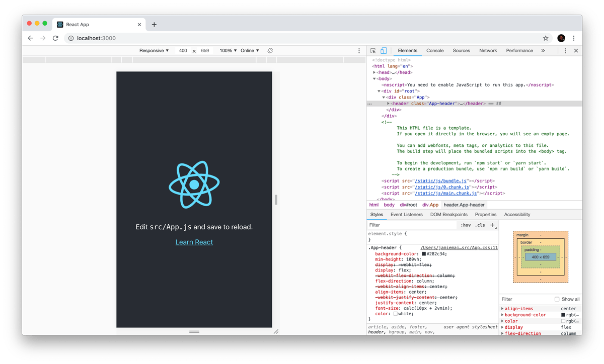This screenshot has width=604, height=364.
Task: Click the Learn React link
Action: [x=194, y=242]
